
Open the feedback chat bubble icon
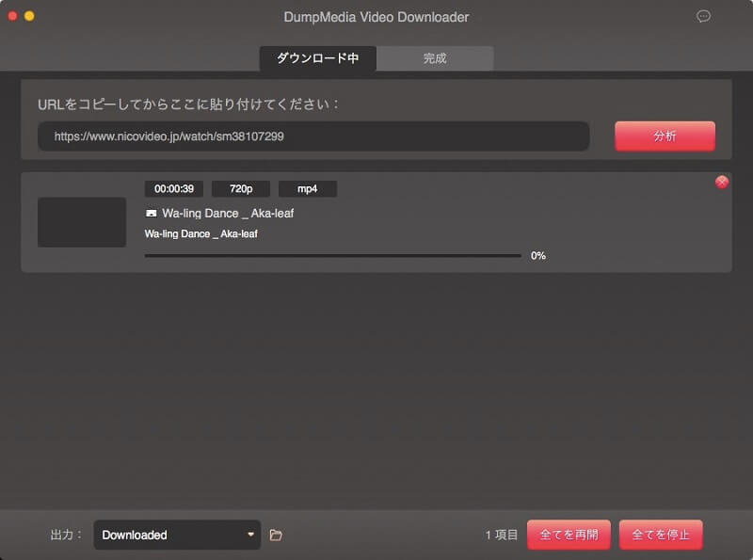[x=703, y=17]
